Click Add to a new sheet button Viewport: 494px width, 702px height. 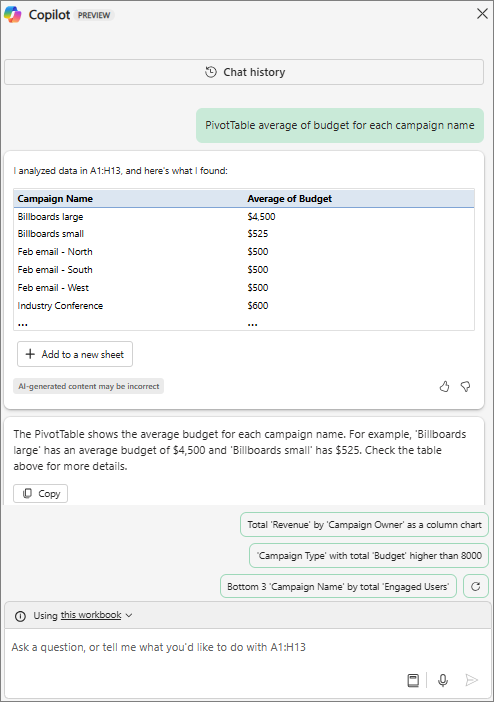pos(75,354)
